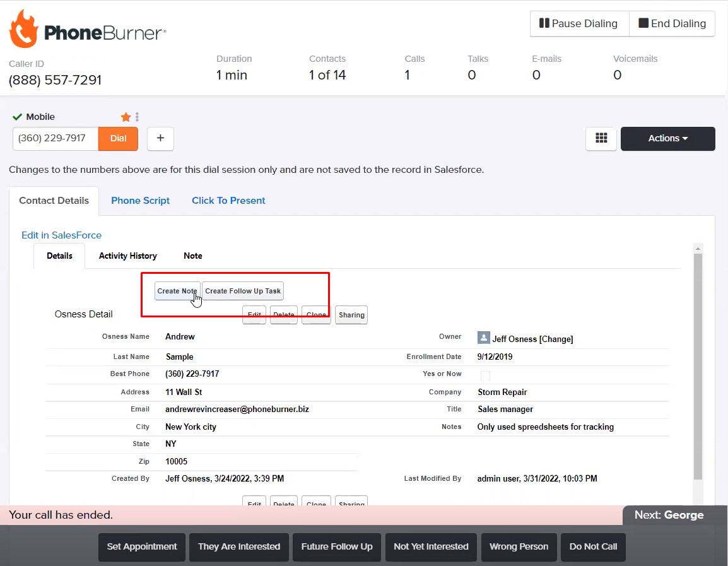This screenshot has height=566, width=728.
Task: Select the Details sub-tab
Action: pos(59,256)
